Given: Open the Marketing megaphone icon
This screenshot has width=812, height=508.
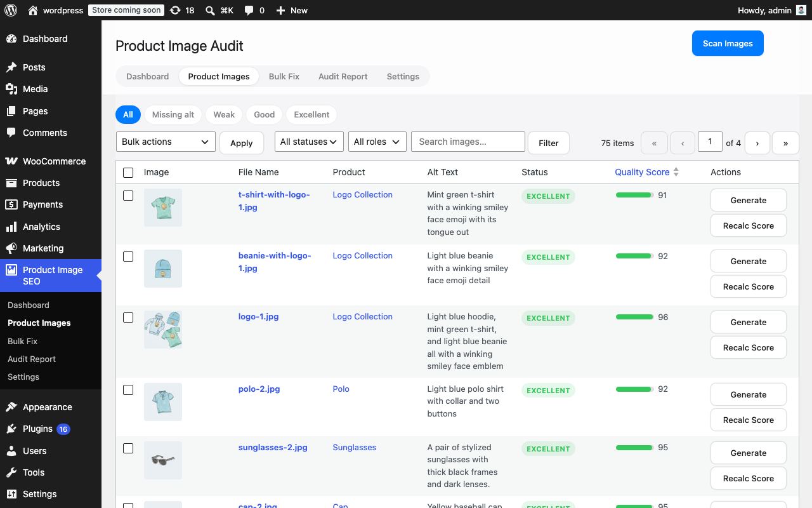Looking at the screenshot, I should pos(11,248).
